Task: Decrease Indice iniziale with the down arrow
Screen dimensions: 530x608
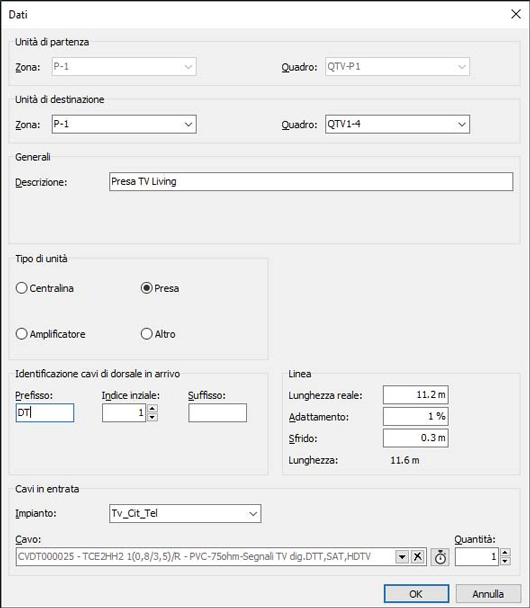Action: click(152, 417)
